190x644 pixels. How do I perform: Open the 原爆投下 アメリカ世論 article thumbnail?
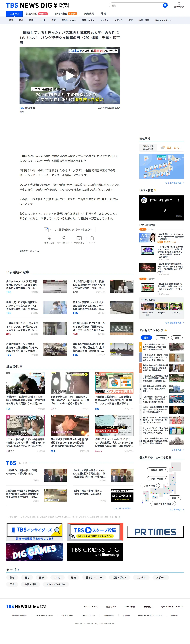coord(114,383)
